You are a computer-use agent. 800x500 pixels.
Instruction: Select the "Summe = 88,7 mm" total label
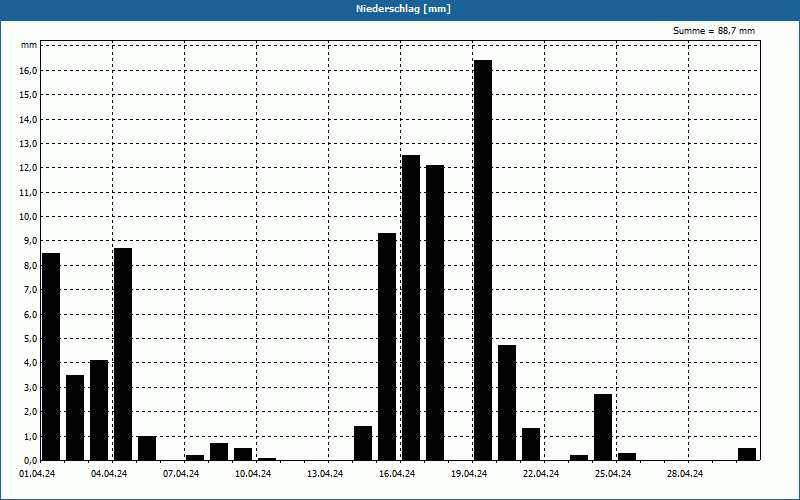[714, 31]
